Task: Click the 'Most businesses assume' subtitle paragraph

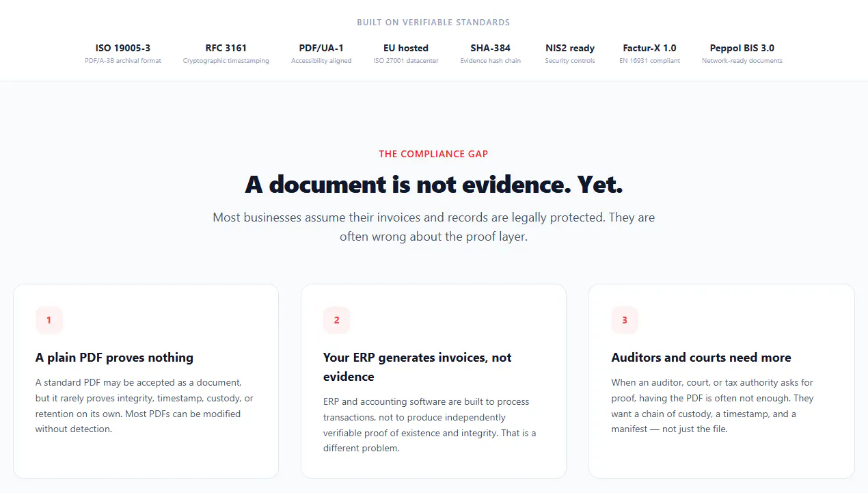Action: pyautogui.click(x=434, y=227)
